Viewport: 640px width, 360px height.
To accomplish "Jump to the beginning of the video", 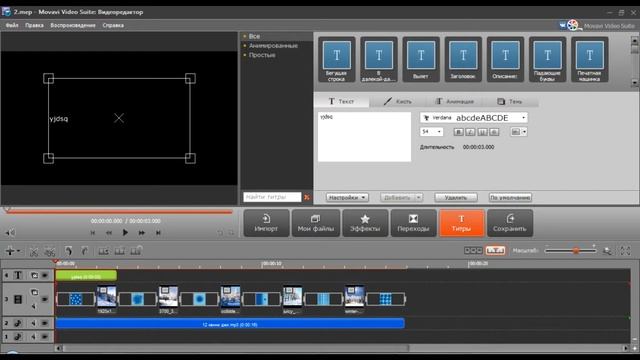I will point(93,233).
